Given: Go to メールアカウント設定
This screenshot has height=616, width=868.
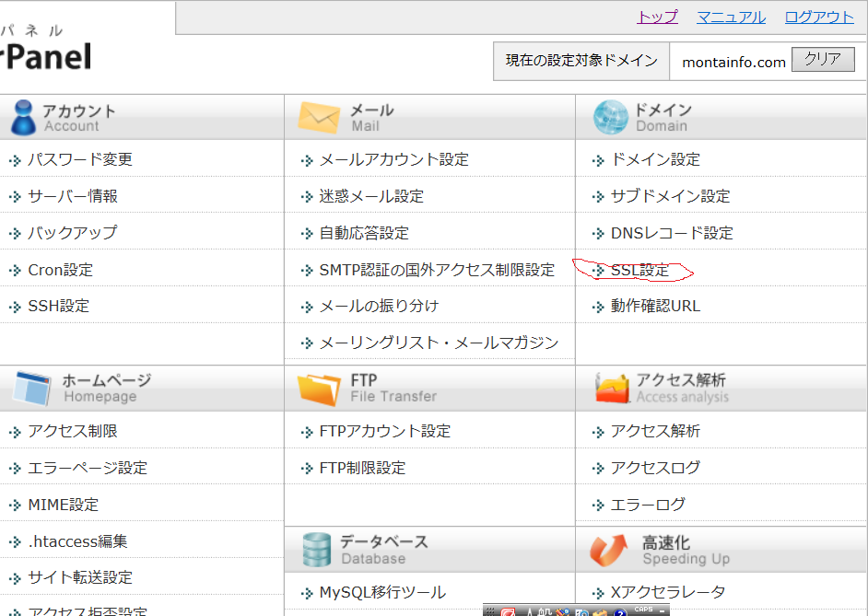Looking at the screenshot, I should point(393,159).
